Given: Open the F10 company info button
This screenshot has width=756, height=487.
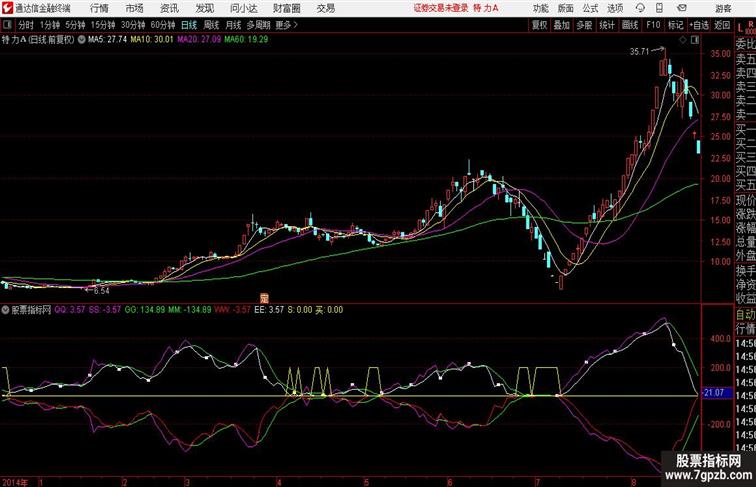Looking at the screenshot, I should 653,25.
